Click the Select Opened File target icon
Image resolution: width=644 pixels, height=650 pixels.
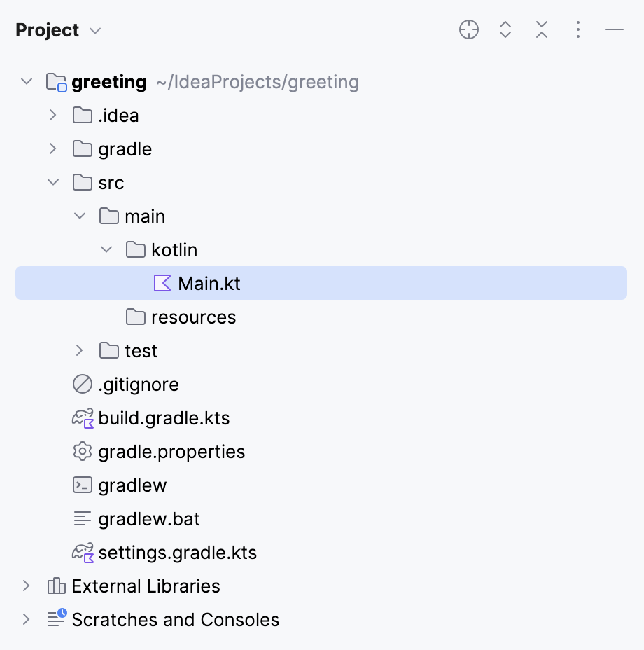[x=469, y=30]
